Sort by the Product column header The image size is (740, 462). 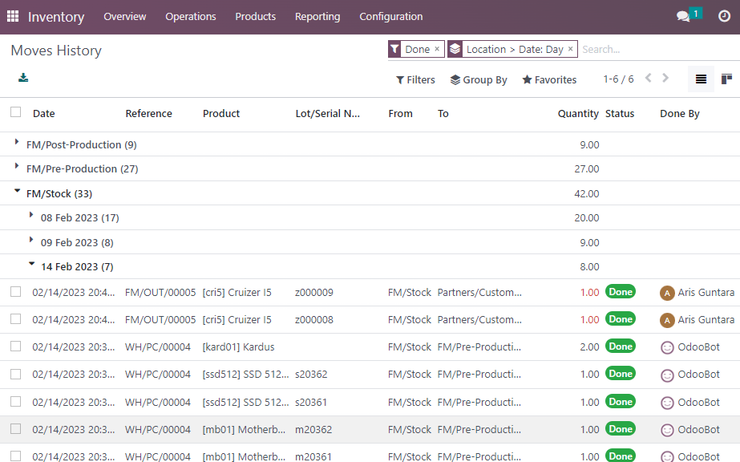(x=221, y=113)
